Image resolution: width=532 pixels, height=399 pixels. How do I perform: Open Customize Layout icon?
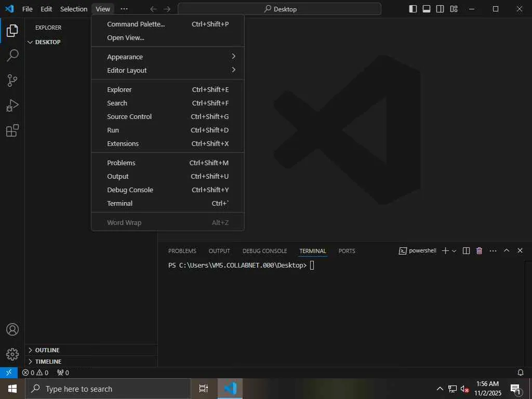pyautogui.click(x=454, y=9)
